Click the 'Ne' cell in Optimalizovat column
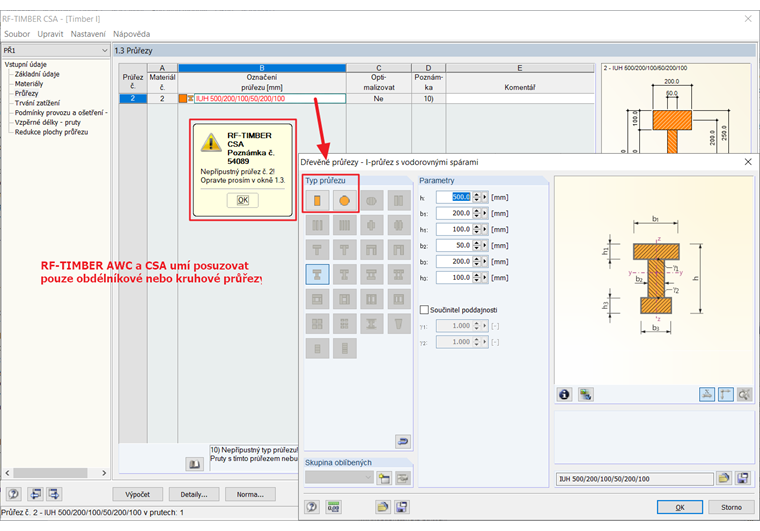Image resolution: width=760 pixels, height=531 pixels. click(379, 98)
